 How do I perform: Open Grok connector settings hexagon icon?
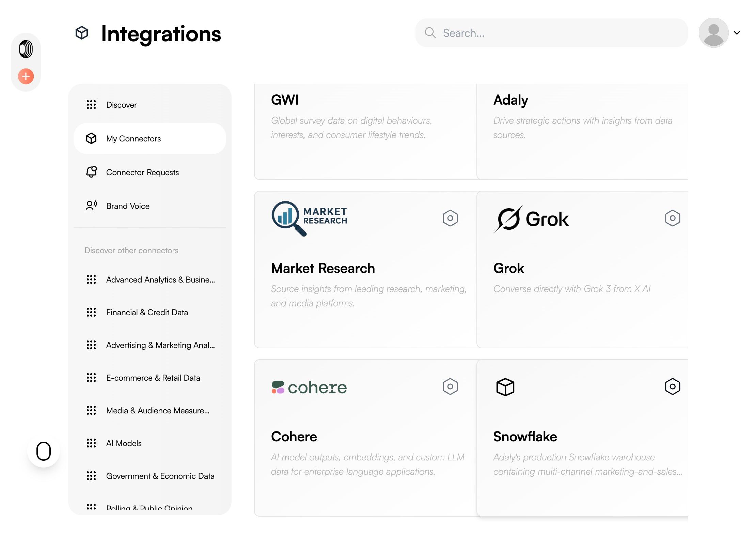pyautogui.click(x=672, y=218)
